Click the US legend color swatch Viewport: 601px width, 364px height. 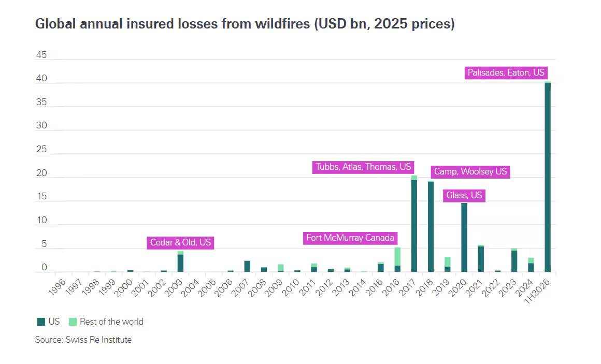point(41,322)
